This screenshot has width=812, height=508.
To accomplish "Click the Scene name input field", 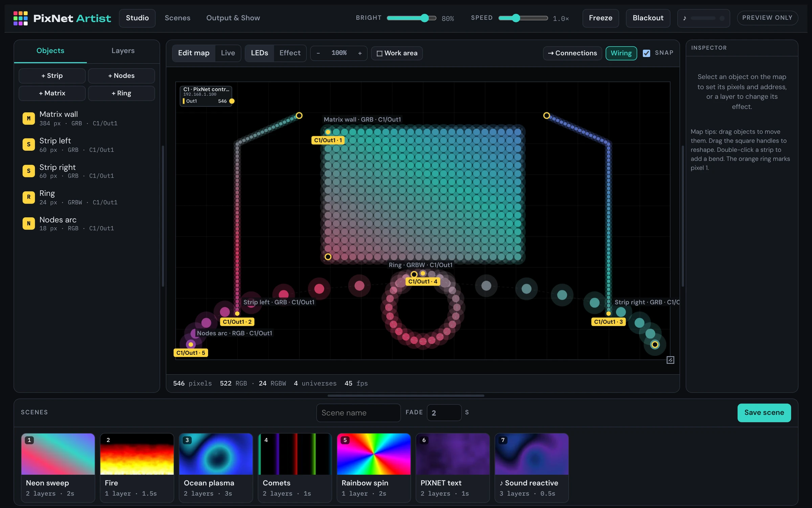I will [x=358, y=412].
